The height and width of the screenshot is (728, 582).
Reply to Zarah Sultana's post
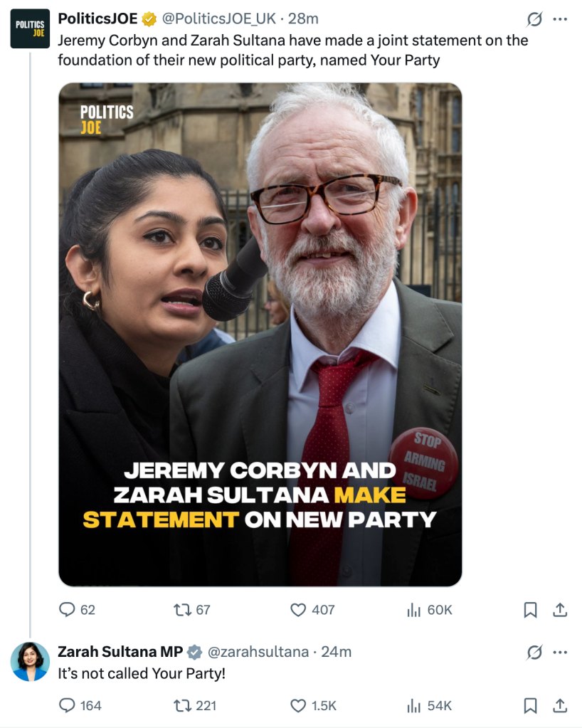click(67, 705)
